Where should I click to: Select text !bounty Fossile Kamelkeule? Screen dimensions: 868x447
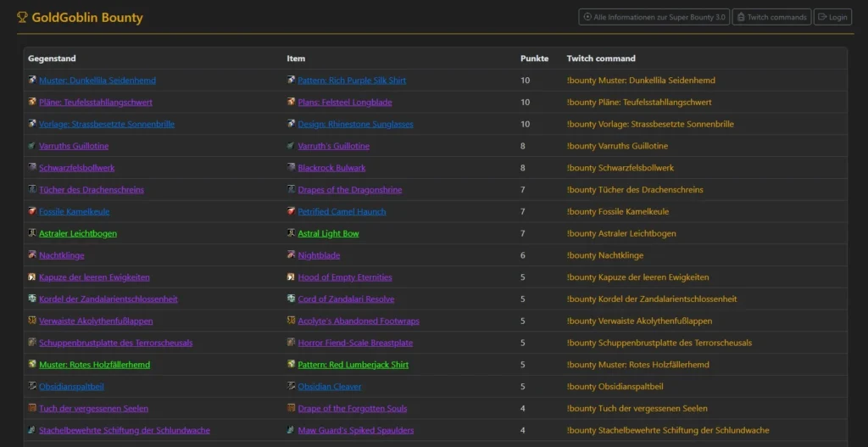coord(618,211)
